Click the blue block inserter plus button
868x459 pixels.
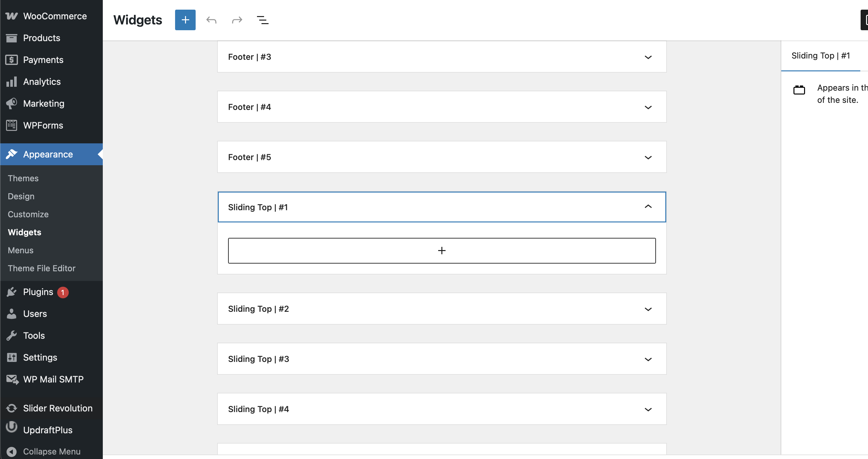coord(185,20)
